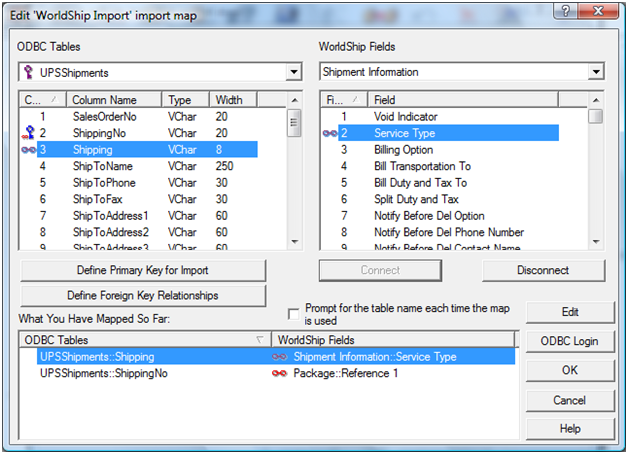The image size is (628, 454).
Task: Click the link icon beside Service Type field
Action: [x=329, y=133]
